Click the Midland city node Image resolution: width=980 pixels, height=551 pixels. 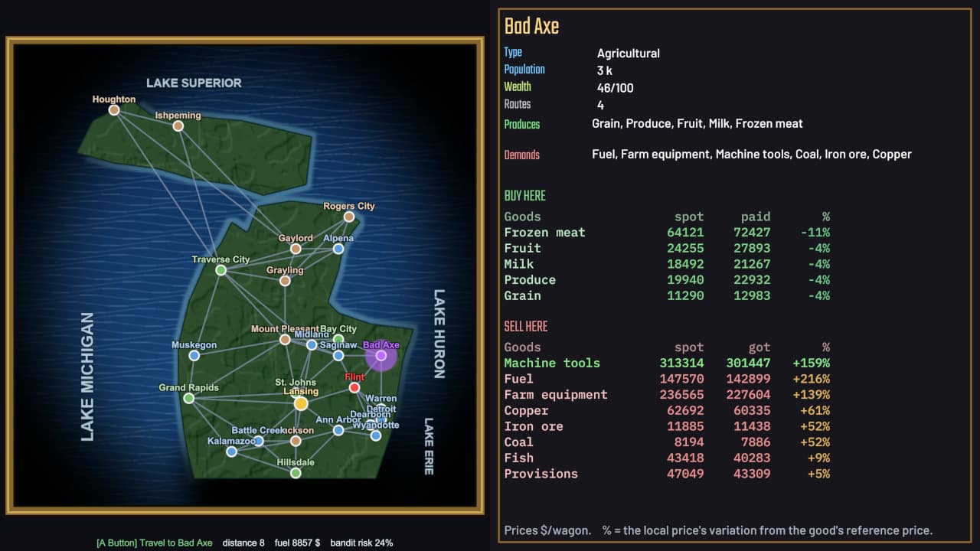tap(312, 345)
